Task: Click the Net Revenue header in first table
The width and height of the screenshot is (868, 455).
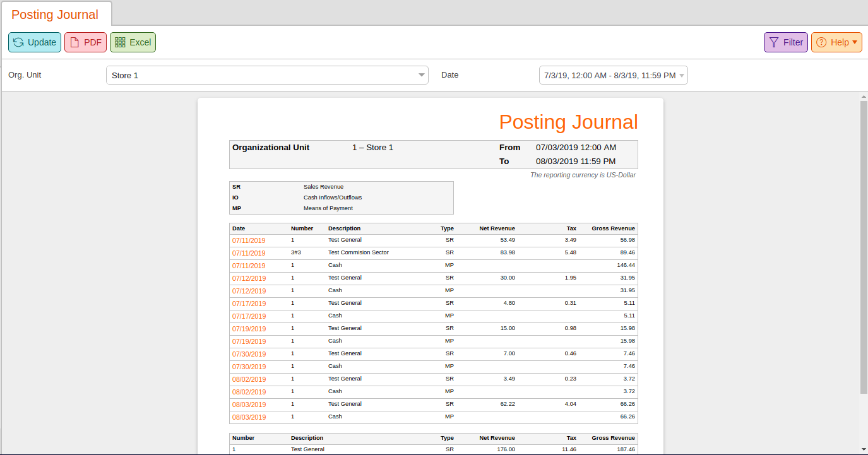Action: tap(497, 228)
